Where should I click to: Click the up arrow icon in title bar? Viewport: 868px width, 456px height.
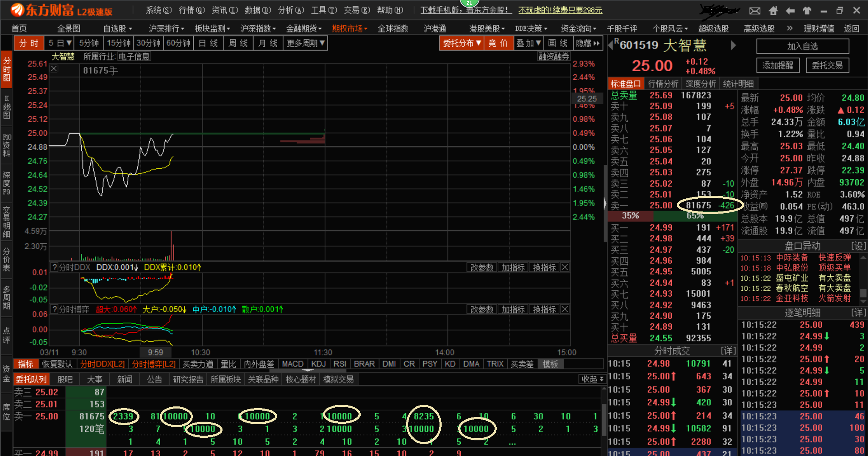pos(807,11)
